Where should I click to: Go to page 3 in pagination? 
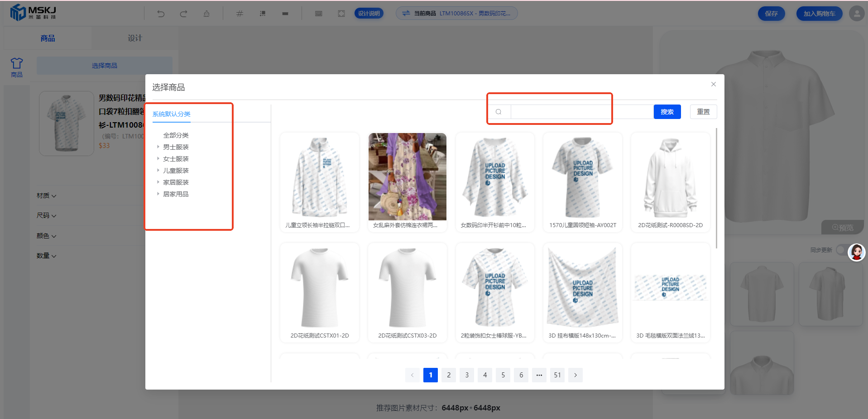point(467,375)
